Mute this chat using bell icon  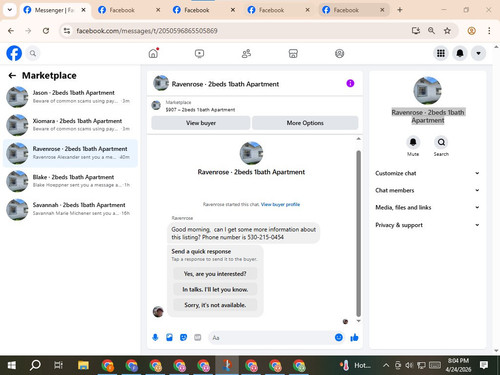coord(413,142)
